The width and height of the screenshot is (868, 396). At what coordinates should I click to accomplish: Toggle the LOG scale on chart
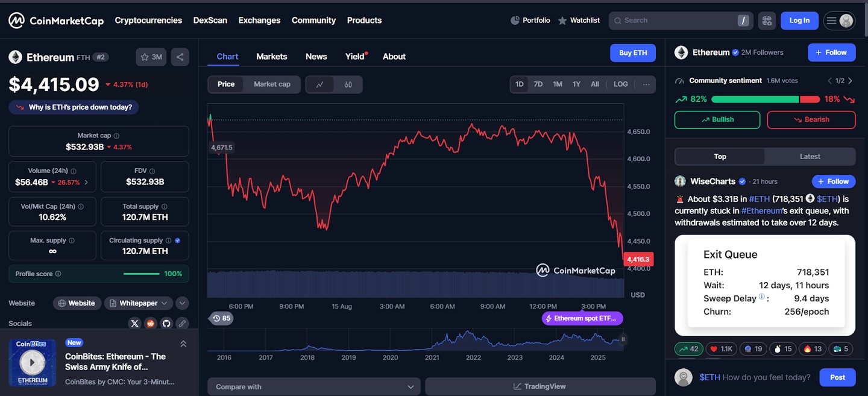point(620,84)
